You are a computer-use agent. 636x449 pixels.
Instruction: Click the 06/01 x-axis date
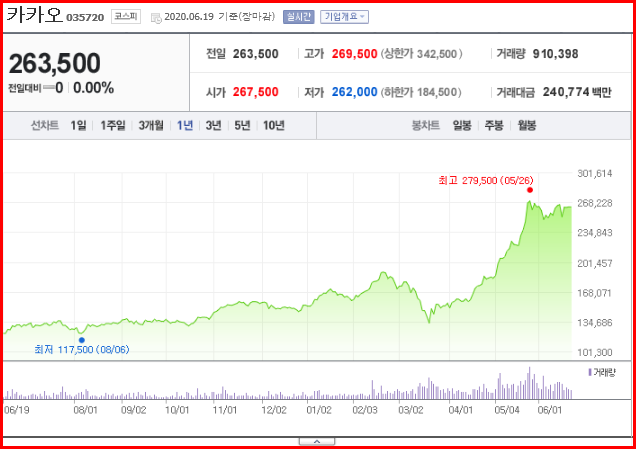click(550, 410)
